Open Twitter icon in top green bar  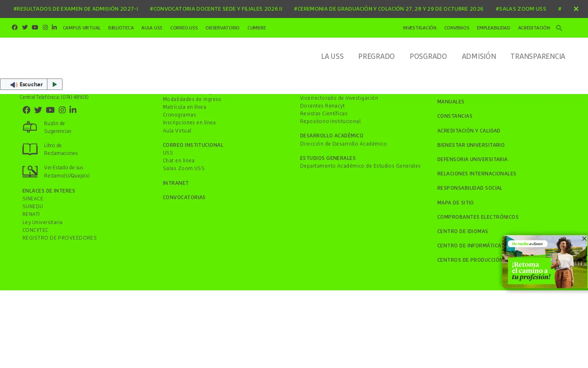click(25, 27)
